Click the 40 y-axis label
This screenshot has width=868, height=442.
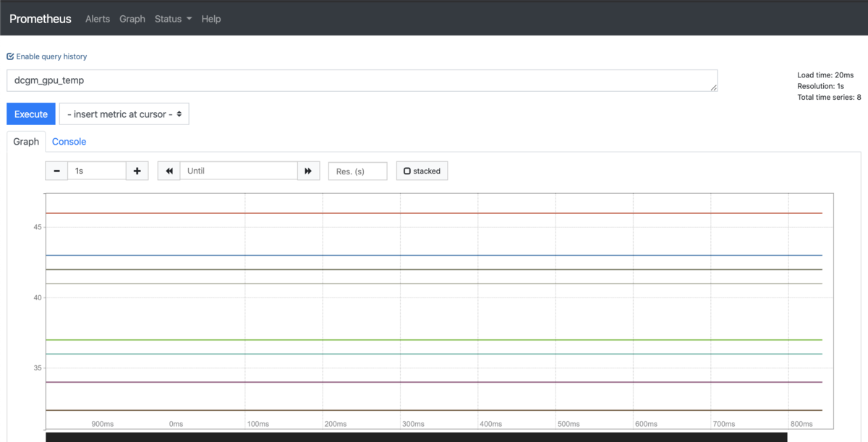pos(38,297)
